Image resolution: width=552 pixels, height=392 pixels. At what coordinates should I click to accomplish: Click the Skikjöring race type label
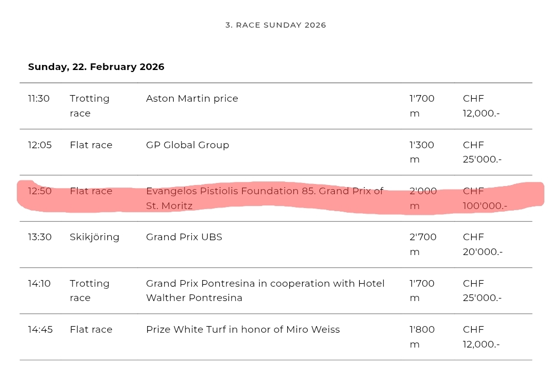coord(95,237)
